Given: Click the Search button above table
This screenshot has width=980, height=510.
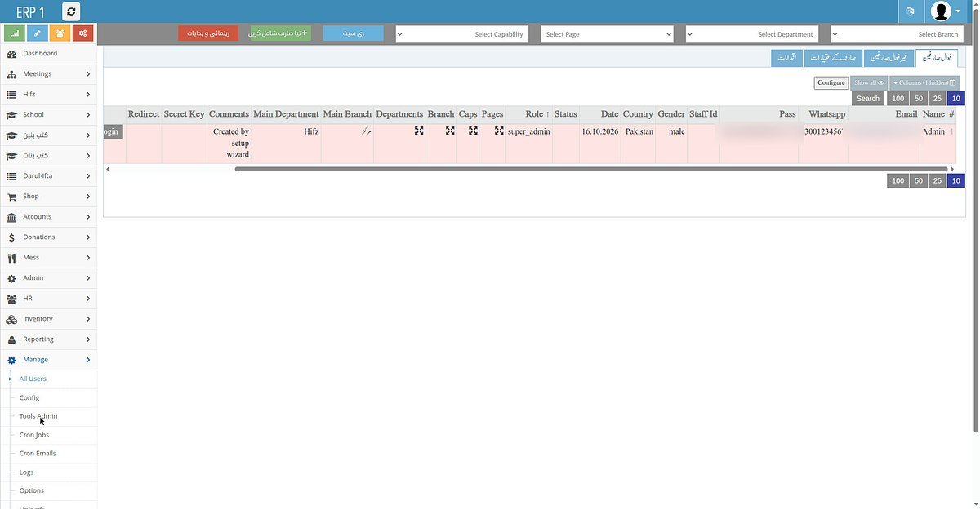Looking at the screenshot, I should (x=868, y=98).
